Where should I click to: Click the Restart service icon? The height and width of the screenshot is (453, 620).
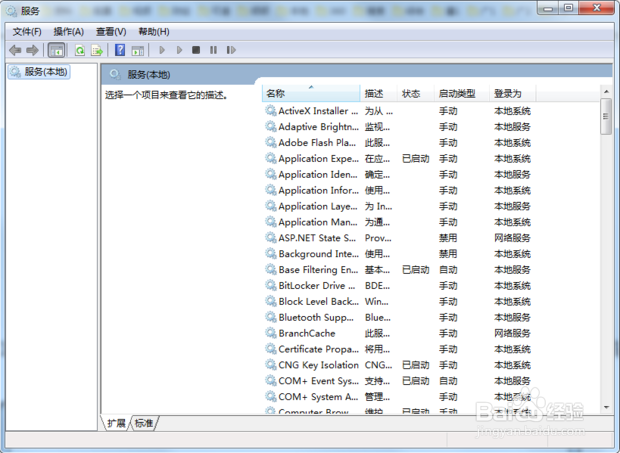[x=231, y=50]
